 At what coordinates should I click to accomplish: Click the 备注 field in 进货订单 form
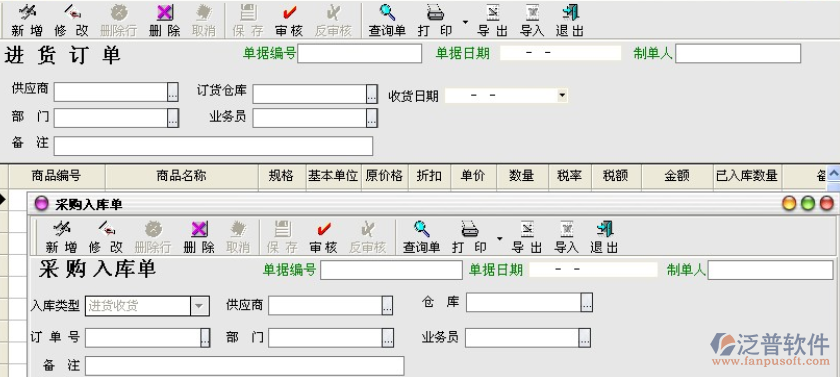tap(213, 146)
